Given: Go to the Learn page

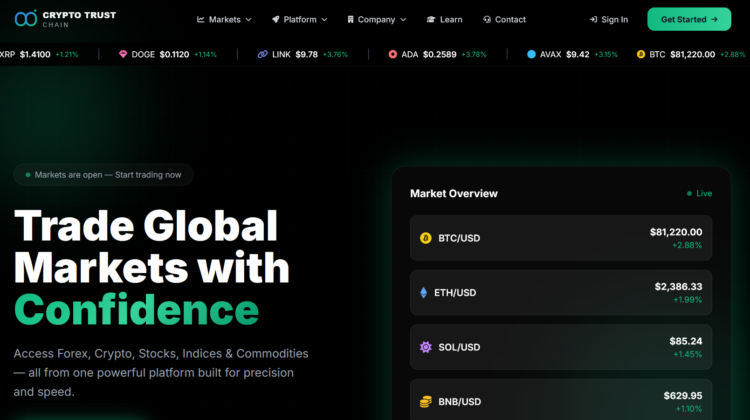Looking at the screenshot, I should tap(444, 20).
